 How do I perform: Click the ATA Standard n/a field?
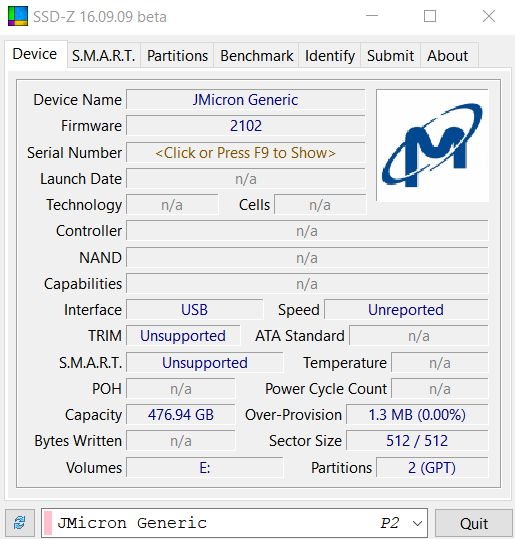419,336
